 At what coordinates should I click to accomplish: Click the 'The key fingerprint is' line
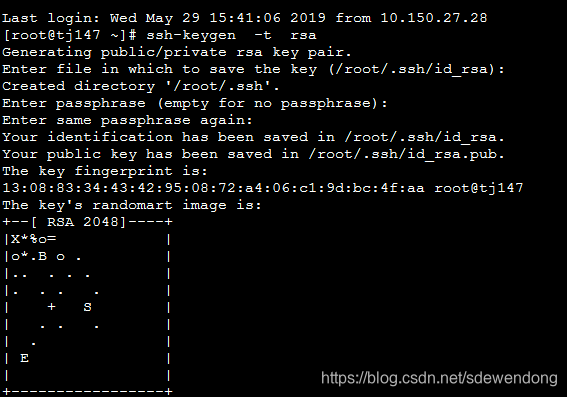click(x=105, y=171)
